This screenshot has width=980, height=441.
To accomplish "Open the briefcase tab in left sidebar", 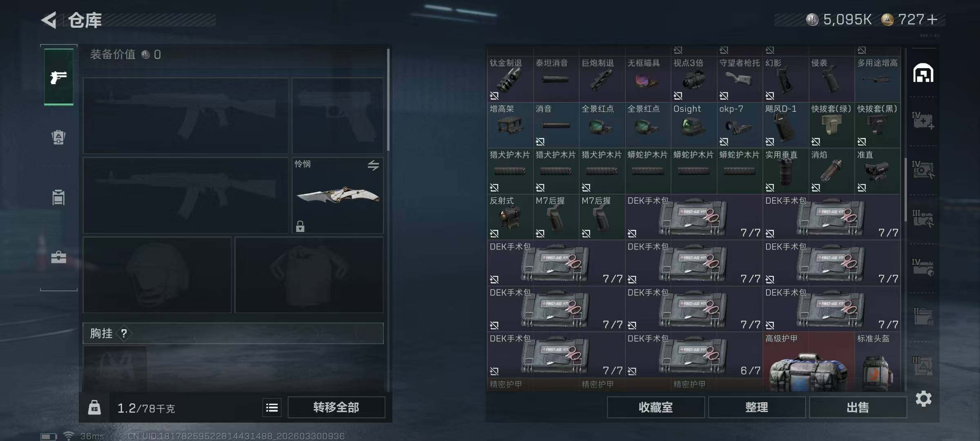I will point(58,257).
